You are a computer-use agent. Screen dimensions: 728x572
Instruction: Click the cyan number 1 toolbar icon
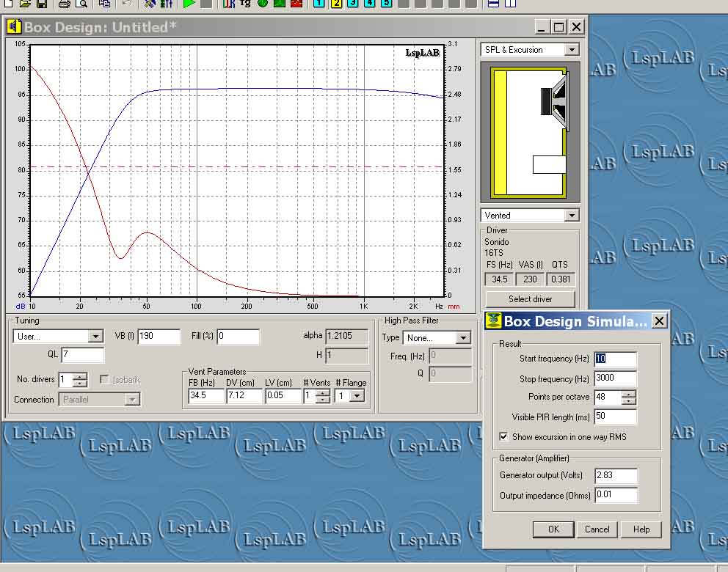[318, 4]
